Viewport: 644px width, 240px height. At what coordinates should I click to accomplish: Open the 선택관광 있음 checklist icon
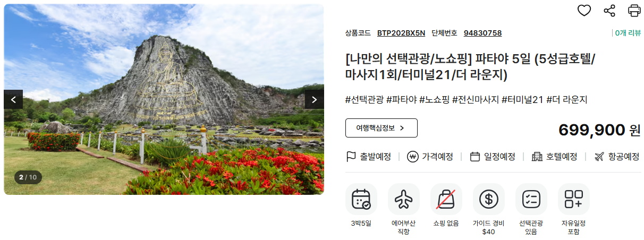pyautogui.click(x=531, y=199)
